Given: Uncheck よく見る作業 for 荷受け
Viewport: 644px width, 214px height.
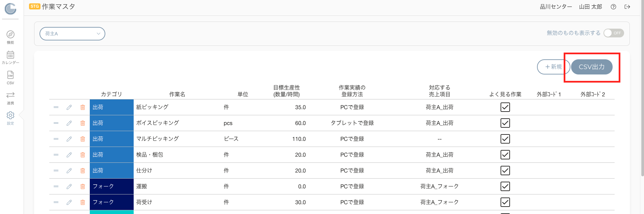Looking at the screenshot, I should pos(505,202).
